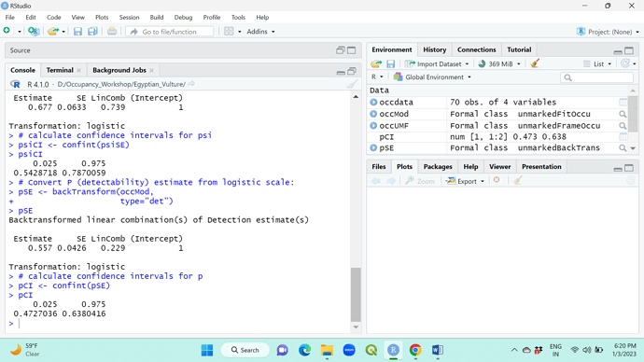Switch to the Packages tab

438,167
